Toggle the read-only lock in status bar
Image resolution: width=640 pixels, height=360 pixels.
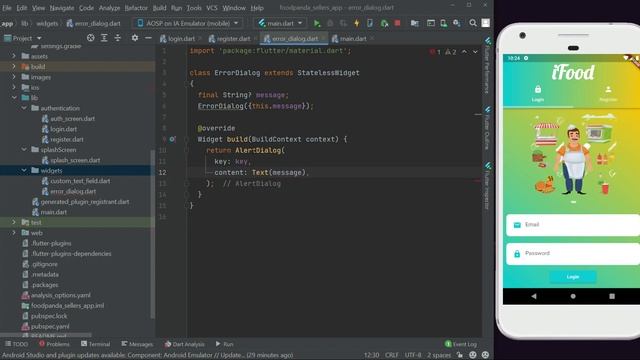point(460,355)
